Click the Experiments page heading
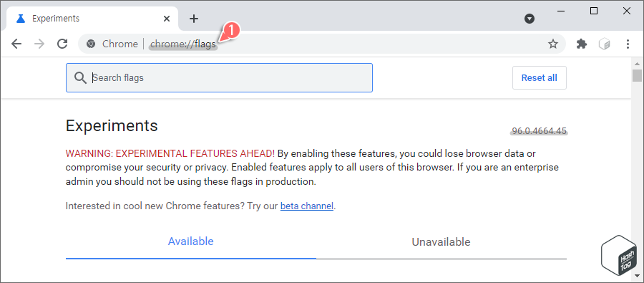Screen dimensions: 644x283 point(112,125)
